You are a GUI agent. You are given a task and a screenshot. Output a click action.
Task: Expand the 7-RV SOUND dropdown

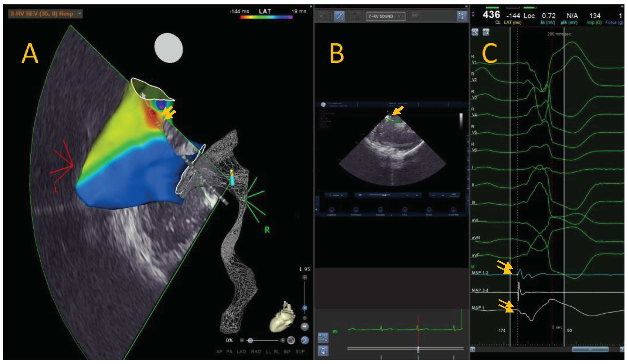click(399, 16)
